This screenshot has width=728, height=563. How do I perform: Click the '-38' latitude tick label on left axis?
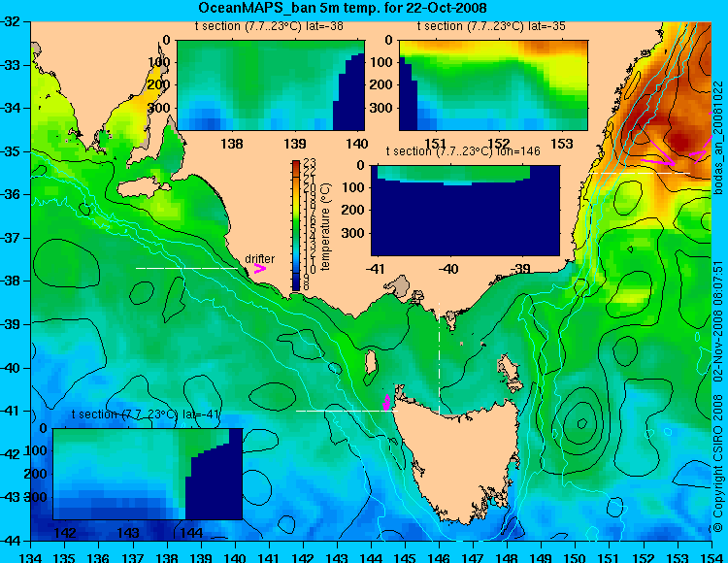(x=11, y=281)
